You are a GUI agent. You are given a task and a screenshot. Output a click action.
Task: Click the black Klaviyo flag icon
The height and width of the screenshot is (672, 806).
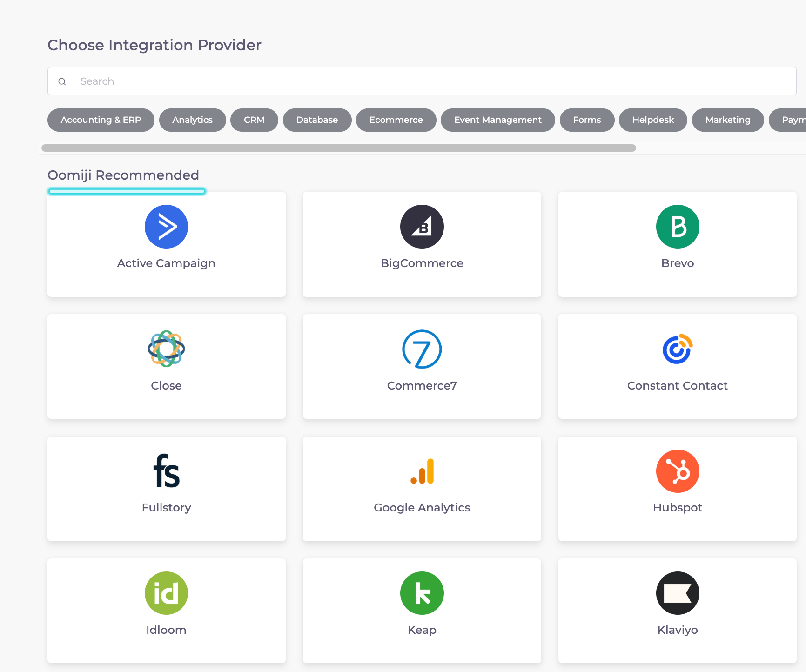click(678, 593)
